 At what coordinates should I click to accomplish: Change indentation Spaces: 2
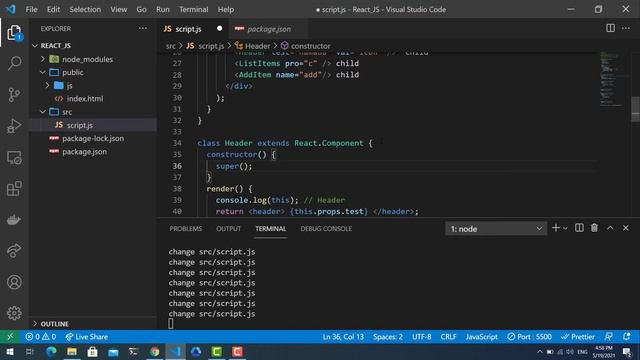(388, 337)
